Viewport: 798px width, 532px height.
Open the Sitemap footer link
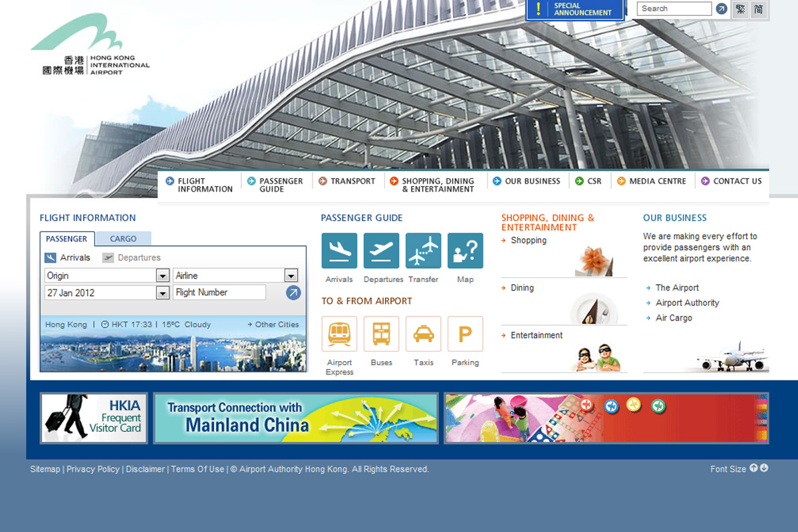45,469
